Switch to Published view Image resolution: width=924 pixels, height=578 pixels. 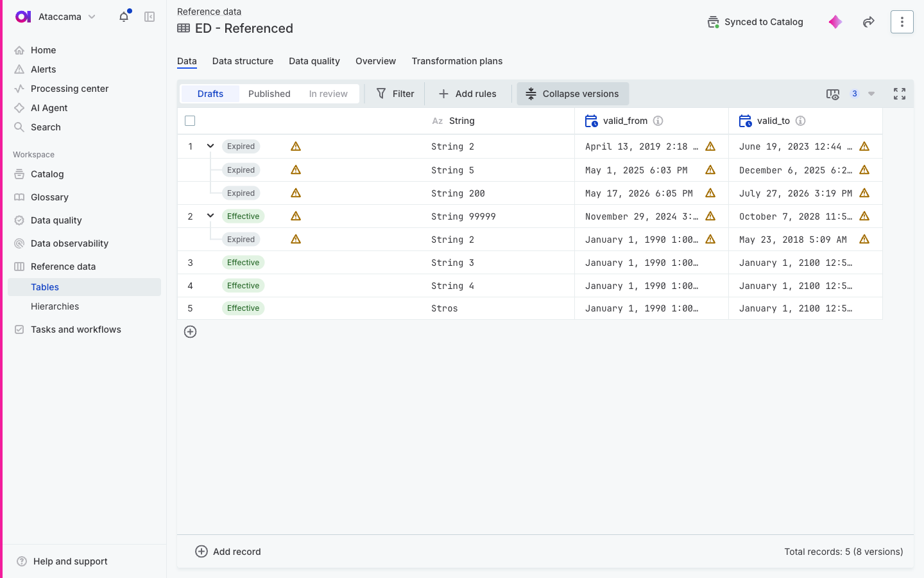pyautogui.click(x=269, y=94)
